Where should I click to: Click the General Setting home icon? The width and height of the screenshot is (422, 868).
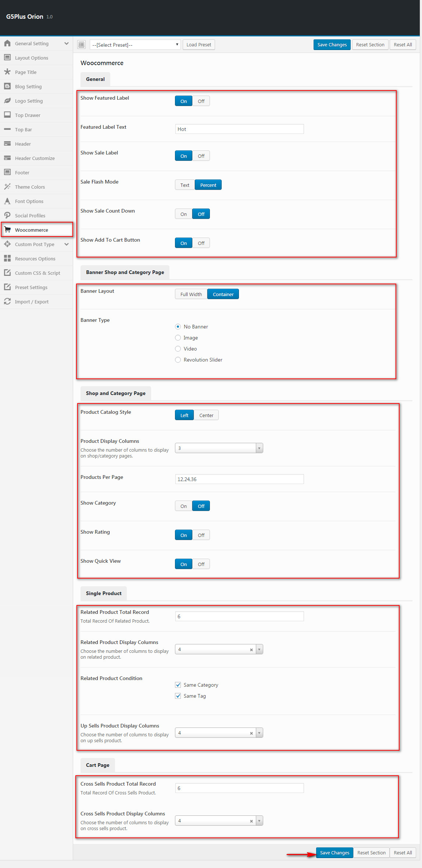(7, 43)
